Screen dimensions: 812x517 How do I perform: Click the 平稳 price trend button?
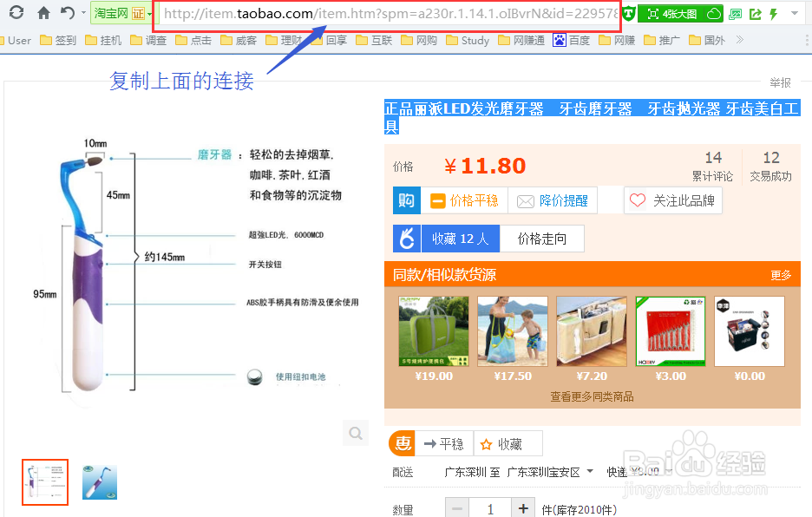coord(444,444)
